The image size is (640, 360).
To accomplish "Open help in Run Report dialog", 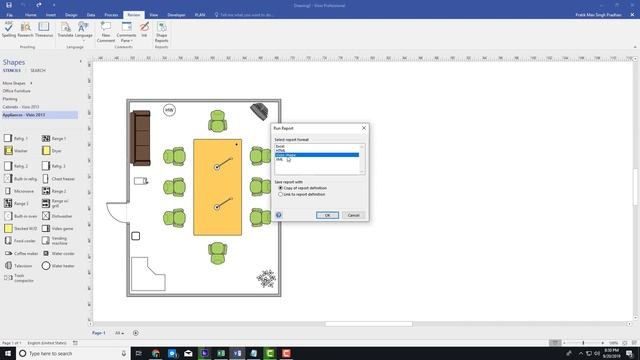I will (x=279, y=215).
